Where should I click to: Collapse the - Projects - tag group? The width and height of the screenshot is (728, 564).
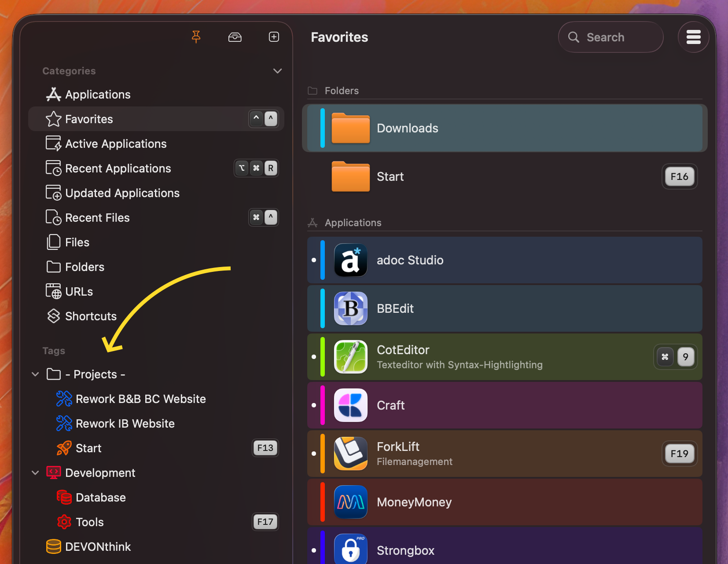36,374
